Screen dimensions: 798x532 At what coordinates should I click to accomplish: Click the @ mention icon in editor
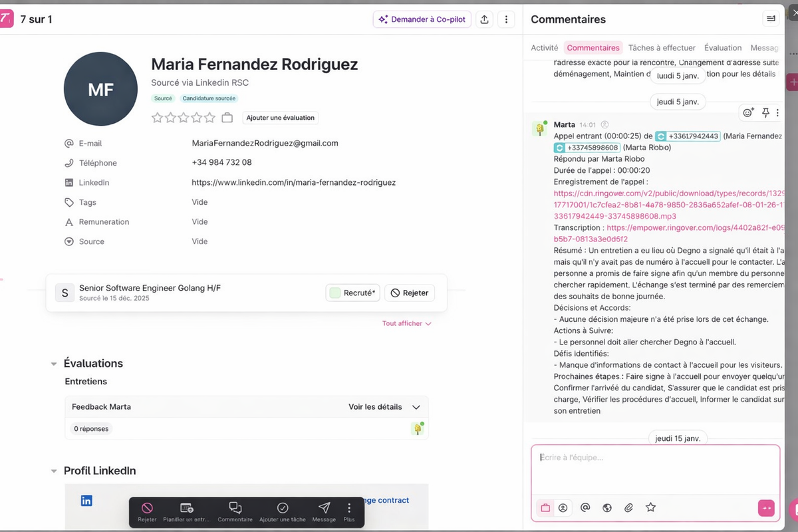pos(585,507)
